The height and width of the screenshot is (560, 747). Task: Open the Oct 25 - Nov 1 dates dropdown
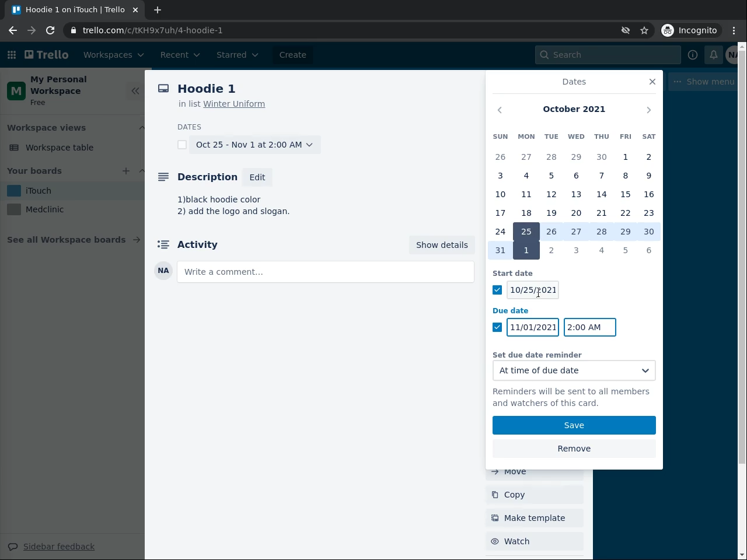[254, 145]
